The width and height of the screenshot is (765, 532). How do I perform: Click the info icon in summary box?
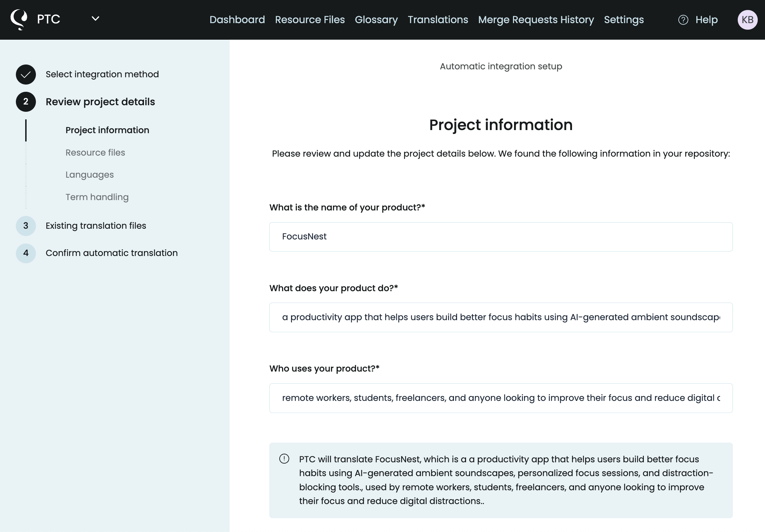(x=284, y=459)
